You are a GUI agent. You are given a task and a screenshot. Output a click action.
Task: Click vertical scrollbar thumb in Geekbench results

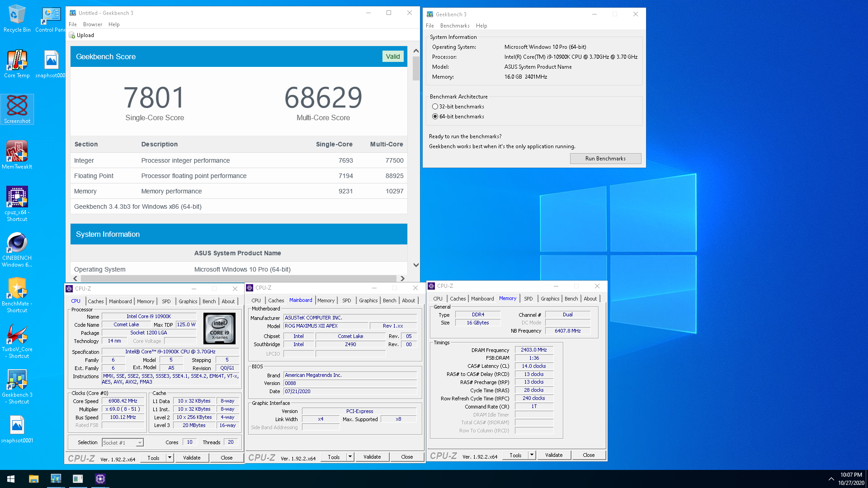click(416, 69)
